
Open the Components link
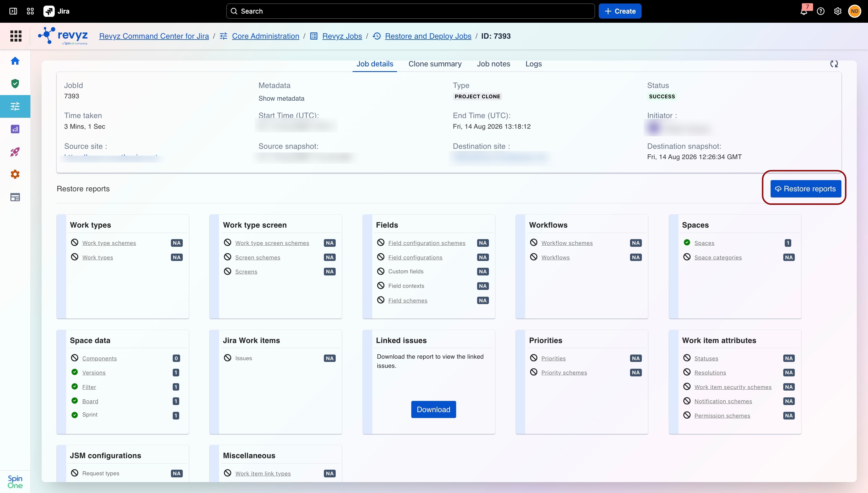click(x=99, y=358)
